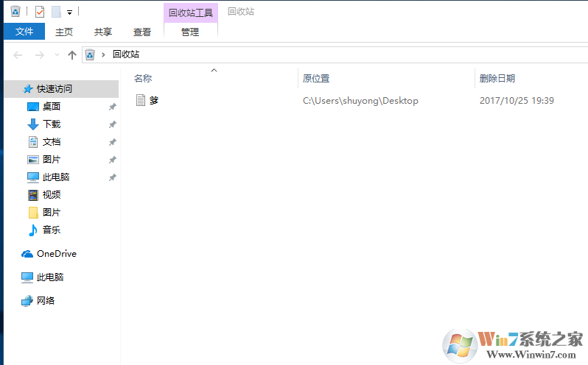Open the 文件 menu tab

click(x=24, y=32)
